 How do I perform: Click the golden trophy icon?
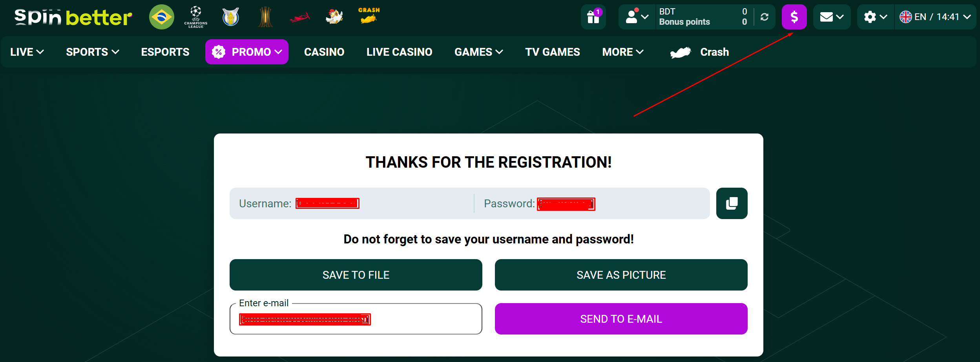tap(265, 17)
